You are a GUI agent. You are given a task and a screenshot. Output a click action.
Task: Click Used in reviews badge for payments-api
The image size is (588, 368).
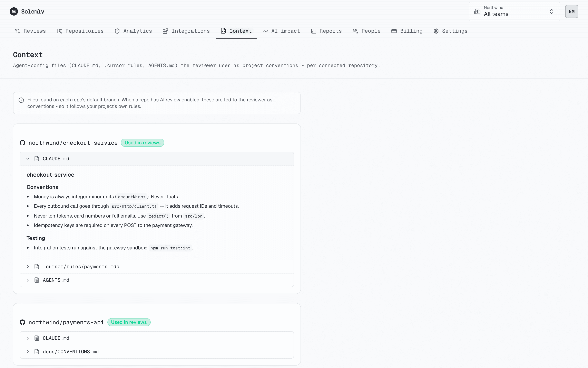tap(129, 322)
